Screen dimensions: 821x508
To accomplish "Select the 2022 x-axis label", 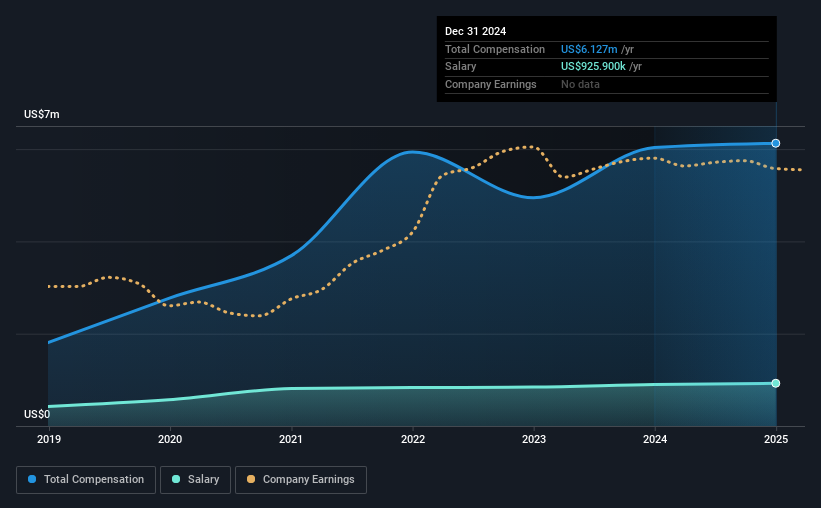I will tap(413, 439).
